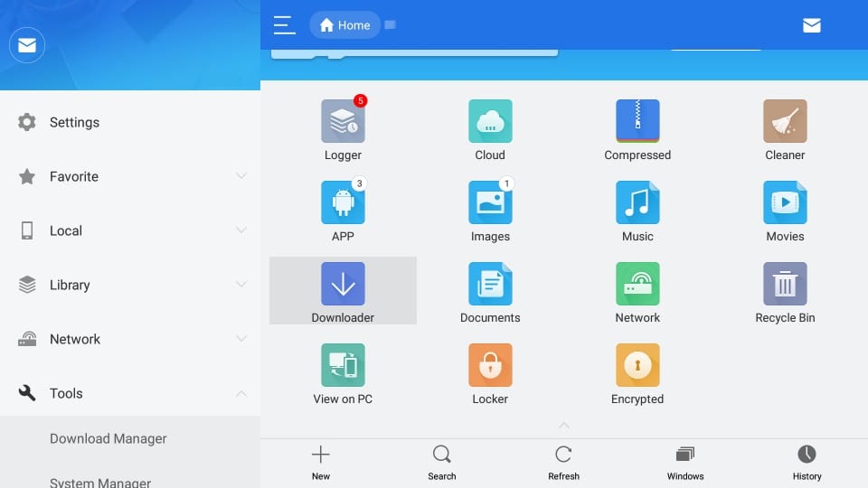Open the Cloud storage icon
Viewport: 868px width, 488px height.
pyautogui.click(x=490, y=121)
